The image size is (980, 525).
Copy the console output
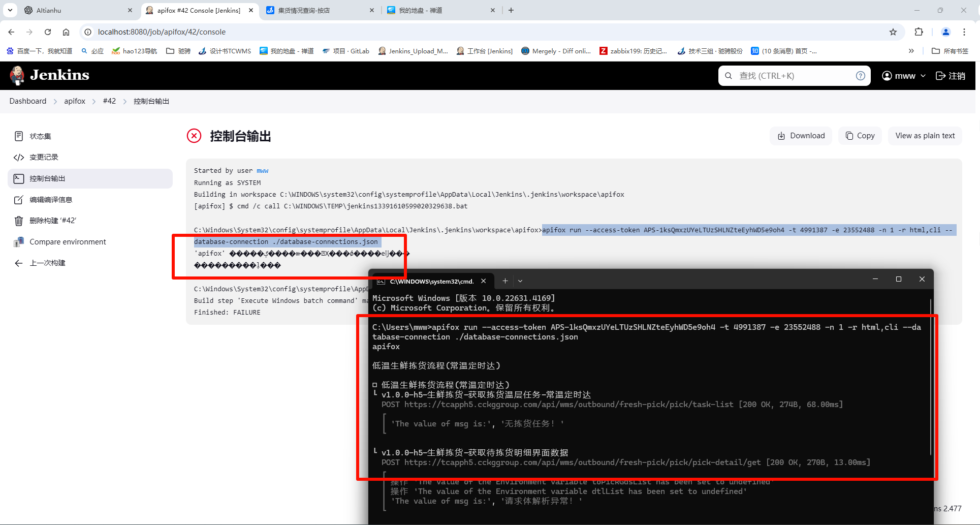[x=860, y=136]
